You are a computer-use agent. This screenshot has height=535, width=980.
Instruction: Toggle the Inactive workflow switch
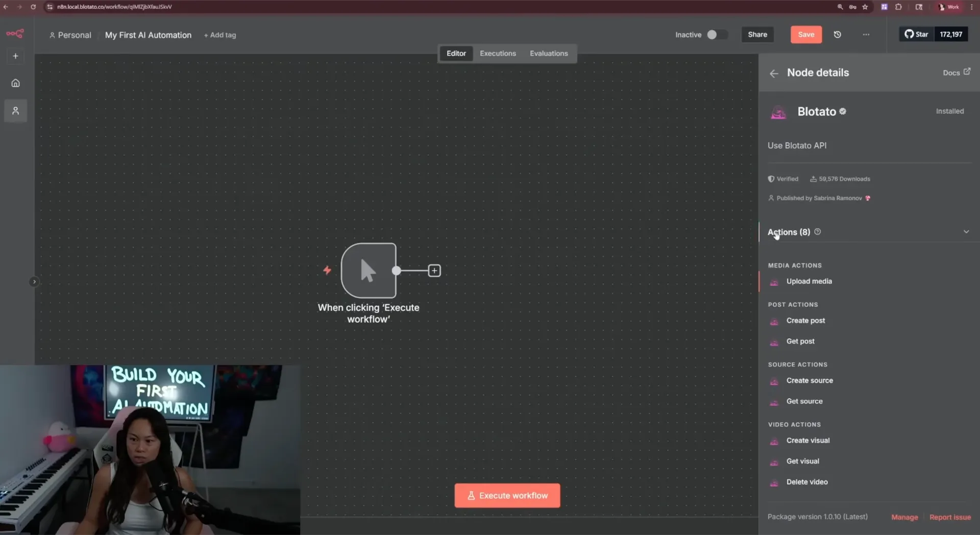[717, 35]
